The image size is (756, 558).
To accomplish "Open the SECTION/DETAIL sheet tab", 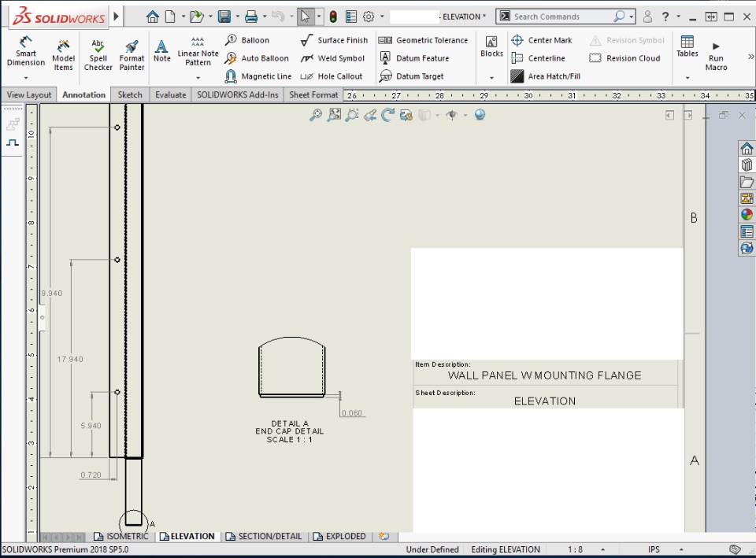I will (x=264, y=536).
